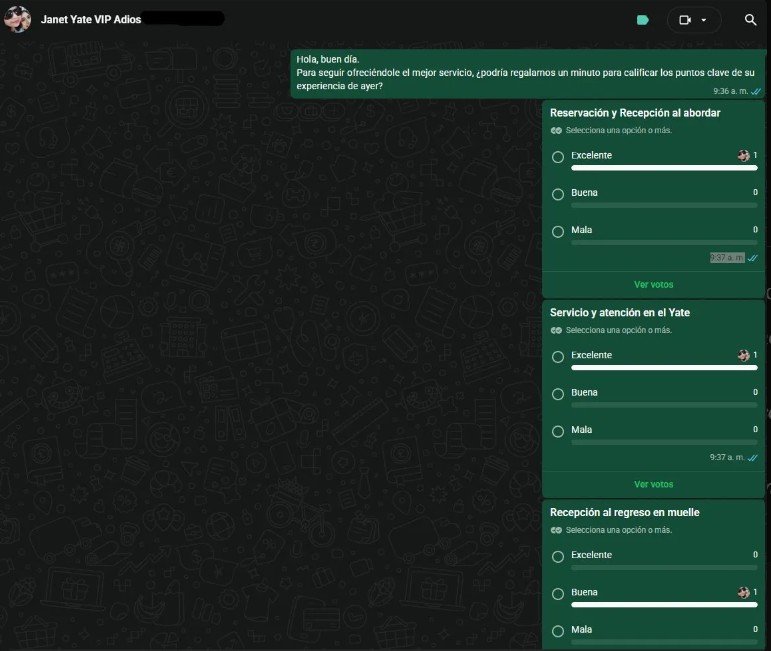Expand the call options dropdown arrow
771x651 pixels.
pos(704,20)
